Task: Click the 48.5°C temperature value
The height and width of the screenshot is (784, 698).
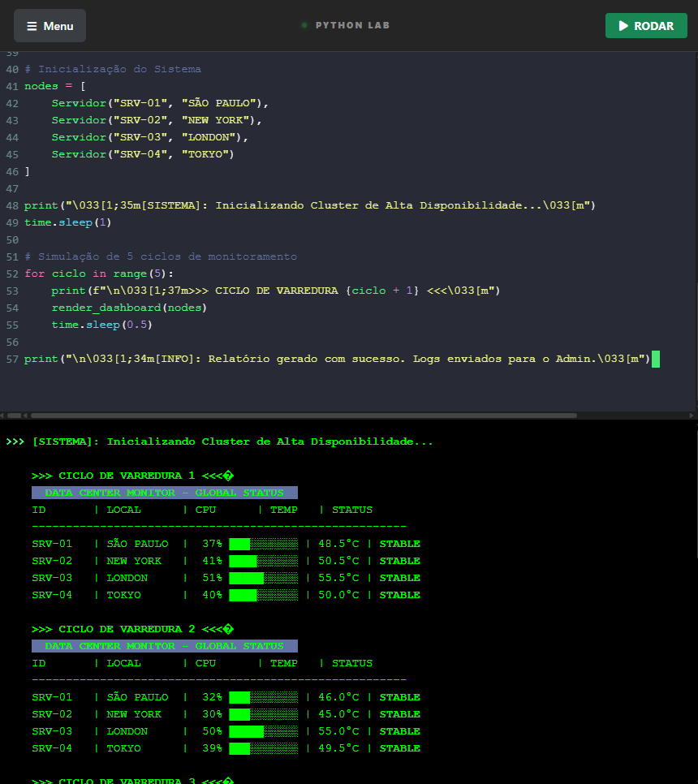Action: point(339,544)
